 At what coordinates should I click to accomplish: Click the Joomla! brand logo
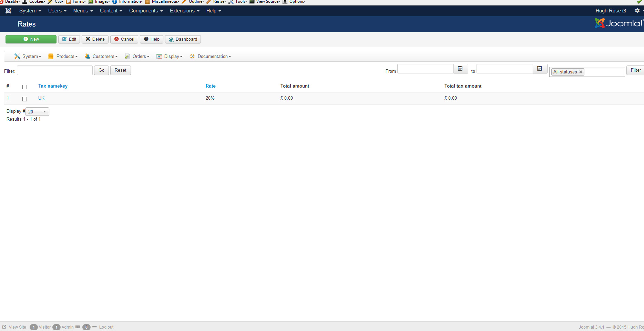point(619,23)
